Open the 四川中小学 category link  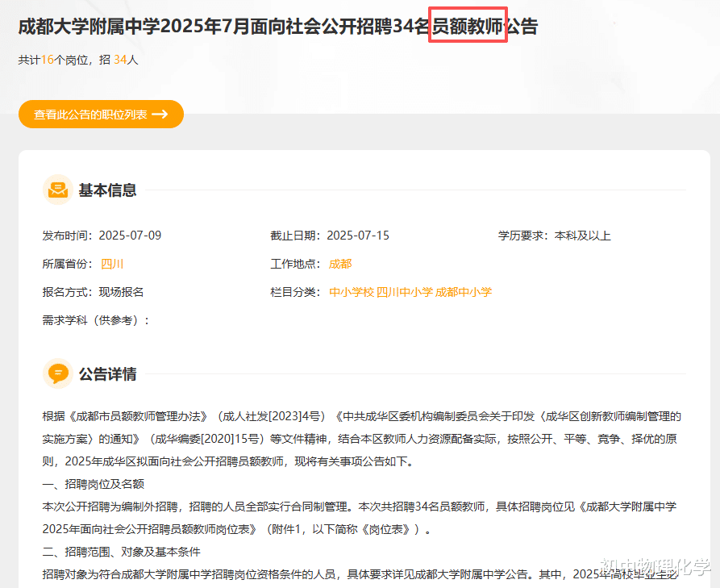[x=405, y=292]
